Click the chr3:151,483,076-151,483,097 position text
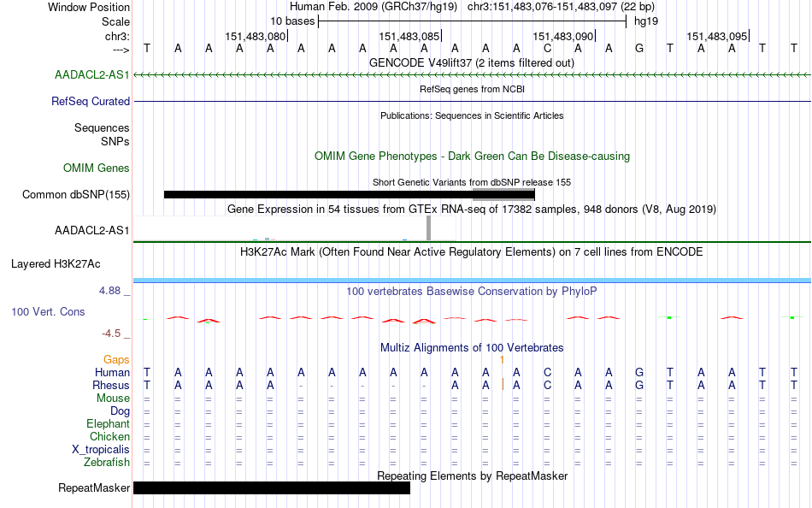Viewport: 812px width, 508px height. point(561,7)
